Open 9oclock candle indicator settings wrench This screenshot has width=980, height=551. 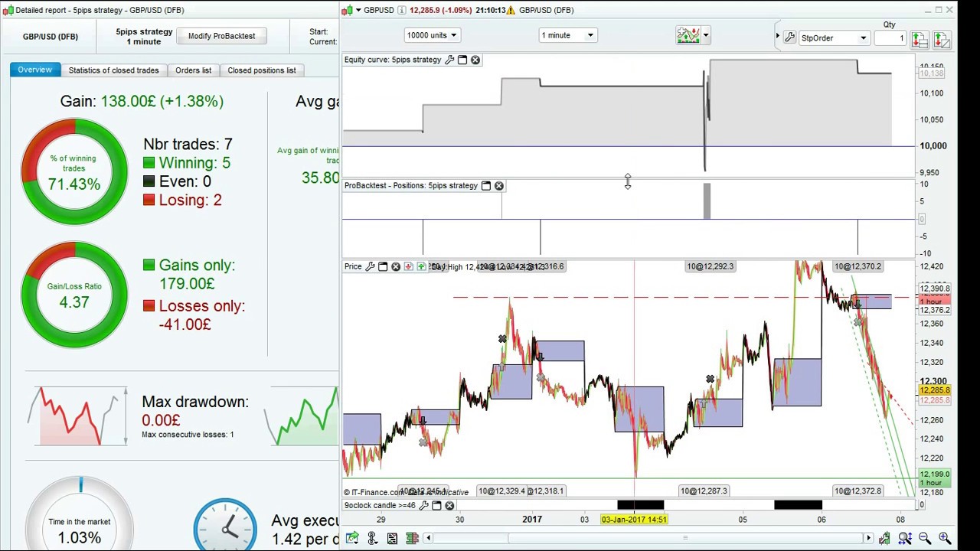[424, 505]
